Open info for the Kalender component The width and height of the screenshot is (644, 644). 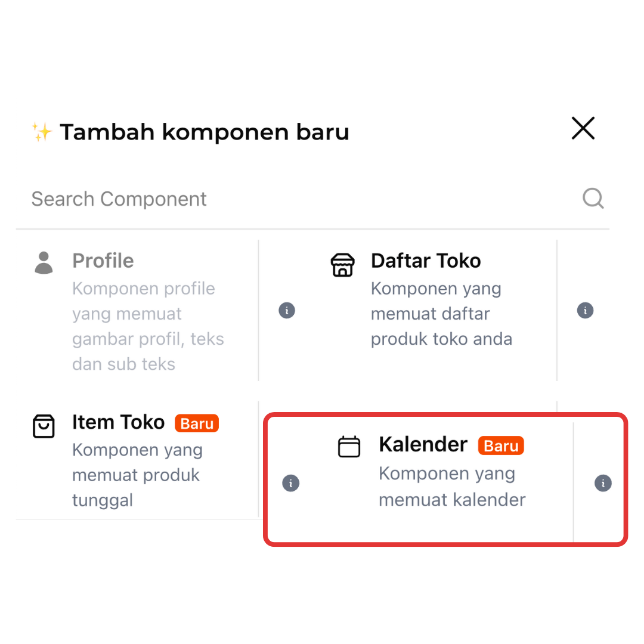603,483
